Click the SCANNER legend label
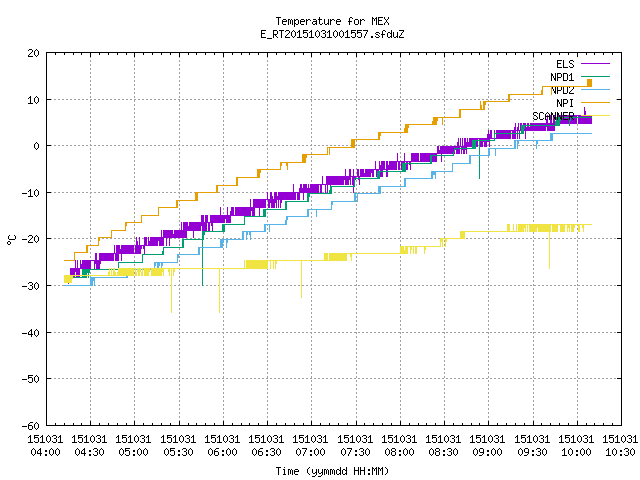 pyautogui.click(x=553, y=116)
